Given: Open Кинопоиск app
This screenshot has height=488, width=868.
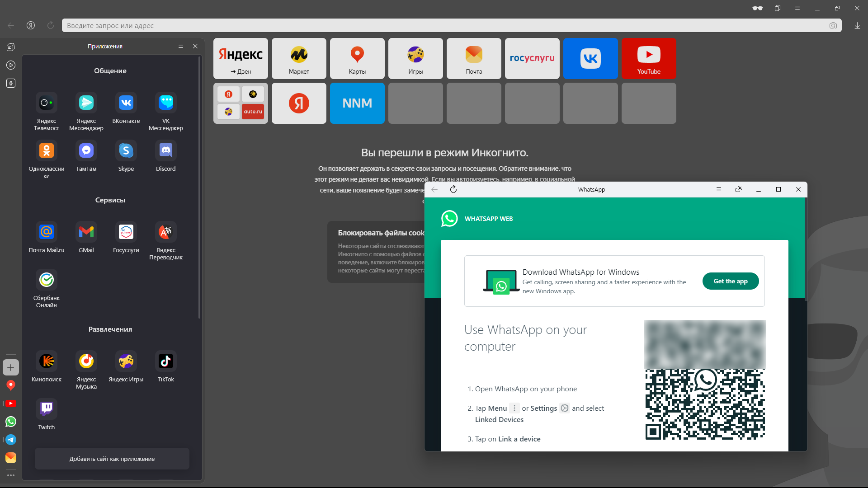Looking at the screenshot, I should click(47, 366).
